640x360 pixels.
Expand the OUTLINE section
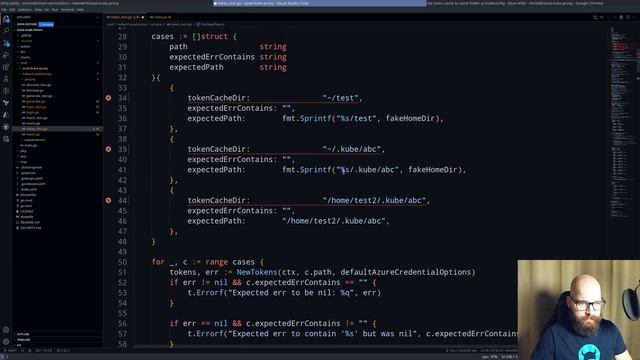pos(23,334)
